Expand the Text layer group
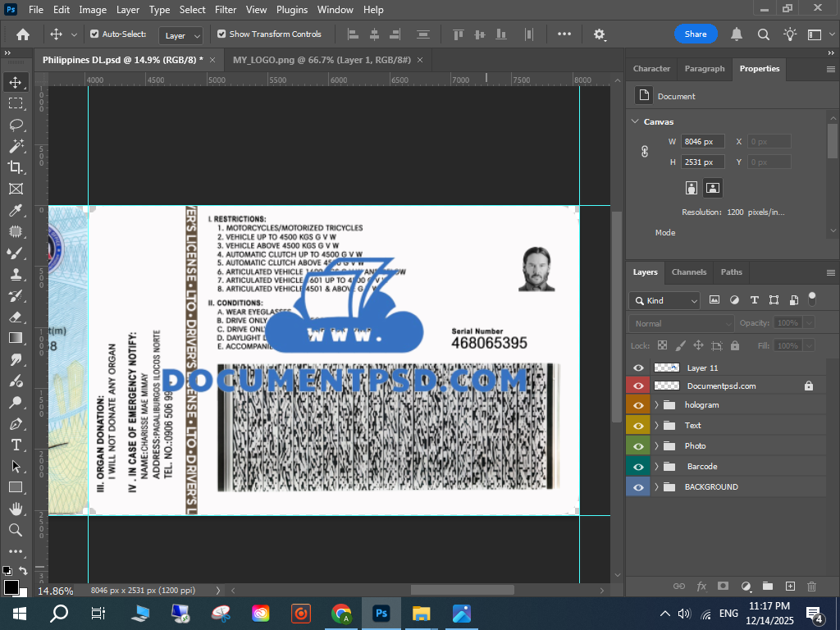 pos(656,426)
